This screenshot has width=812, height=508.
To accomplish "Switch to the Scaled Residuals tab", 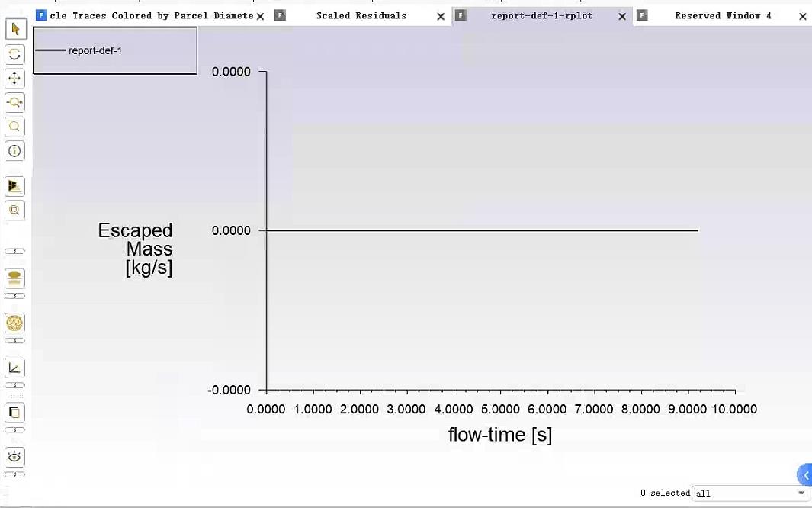I will 361,16.
